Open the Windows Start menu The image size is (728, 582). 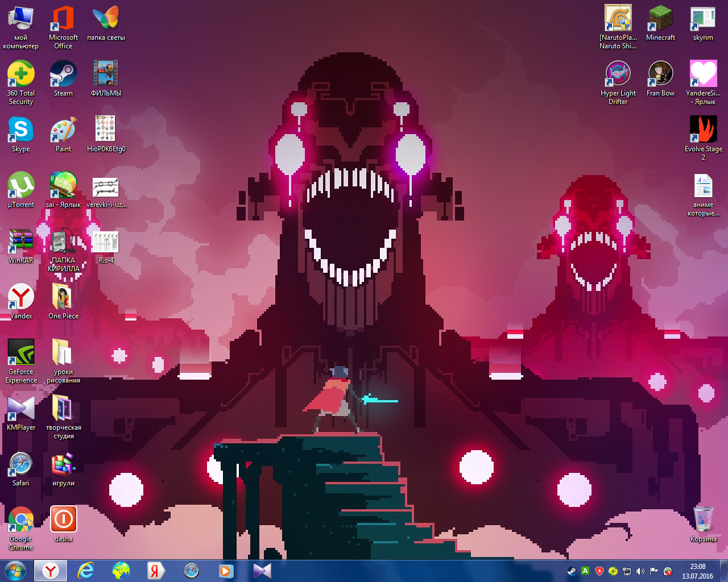[15, 571]
